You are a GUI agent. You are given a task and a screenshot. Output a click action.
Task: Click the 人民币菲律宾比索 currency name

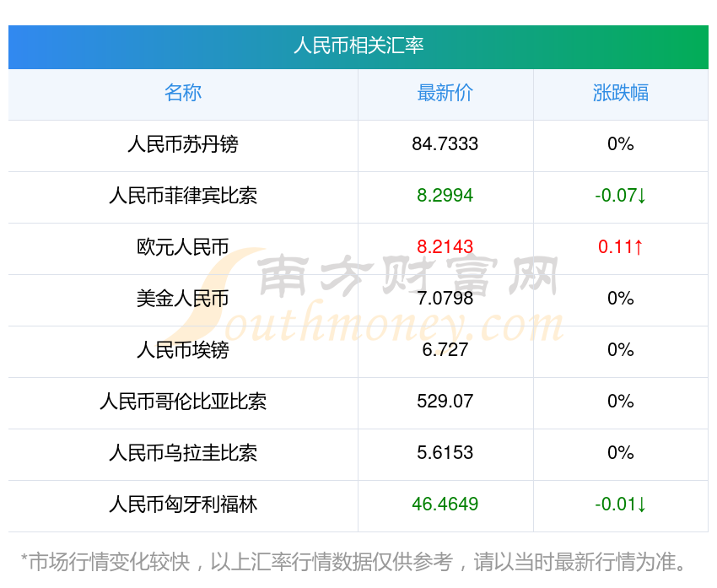click(x=183, y=196)
